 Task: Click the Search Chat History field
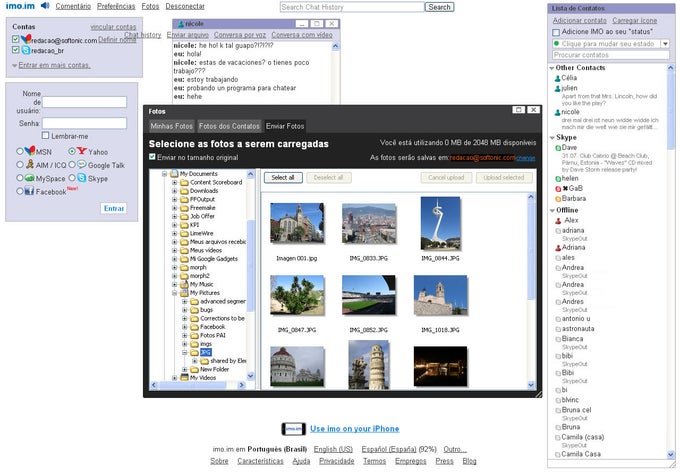coord(352,7)
